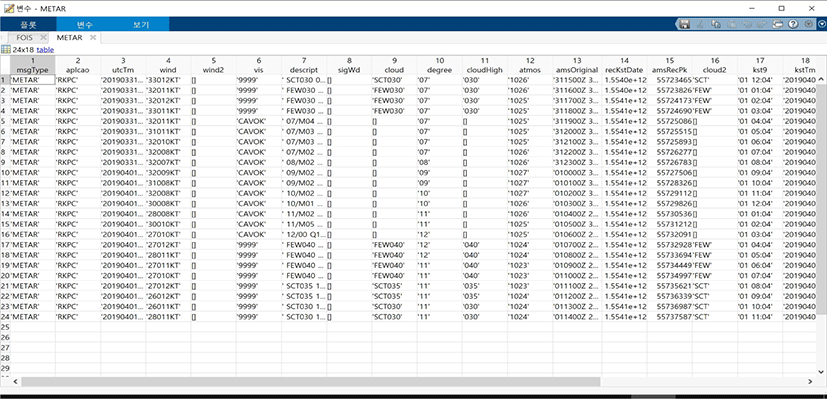
Task: Click cloud cell 'FEW040' in row 17
Action: click(394, 245)
